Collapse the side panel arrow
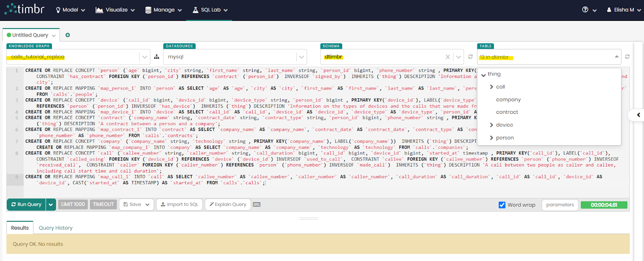The image size is (644, 261). (x=638, y=115)
